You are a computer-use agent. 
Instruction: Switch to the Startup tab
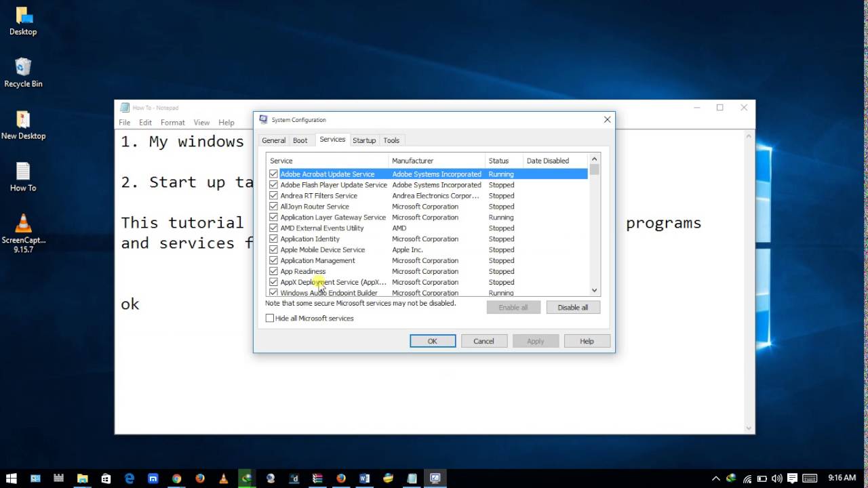point(364,140)
